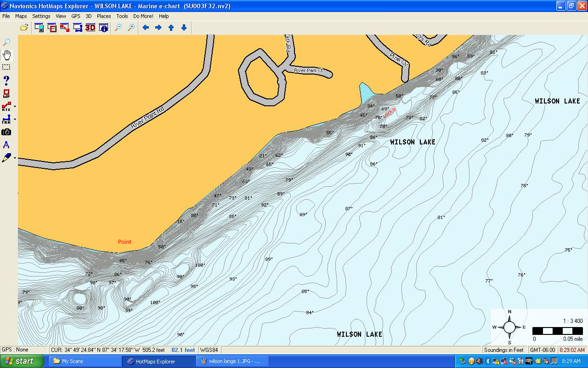The height and width of the screenshot is (368, 588).
Task: Click the compass rose on the map
Action: tap(509, 327)
